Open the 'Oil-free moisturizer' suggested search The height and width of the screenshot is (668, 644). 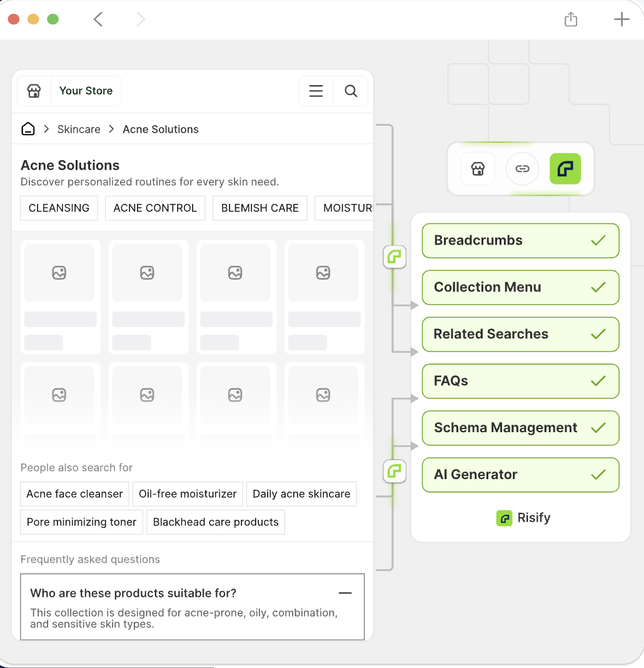pos(188,493)
